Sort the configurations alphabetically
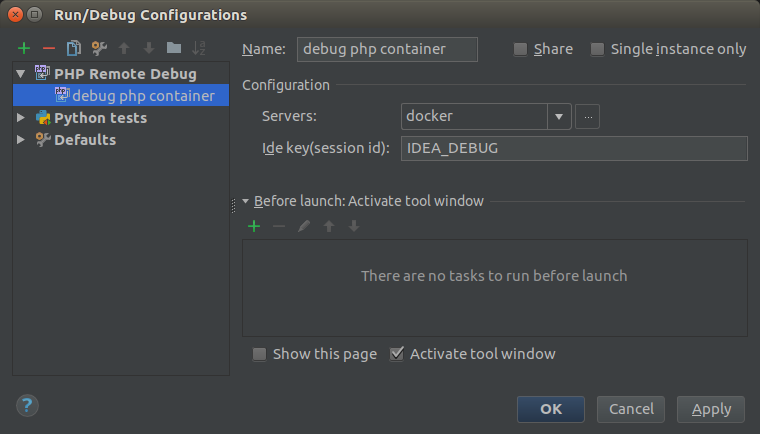Screen dimensions: 760x434 [199, 48]
